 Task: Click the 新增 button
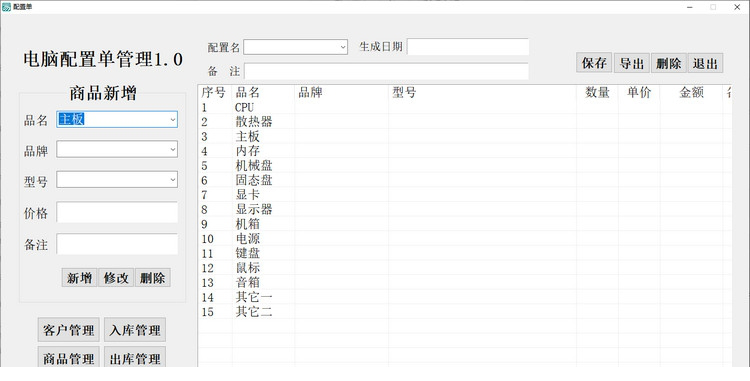79,278
